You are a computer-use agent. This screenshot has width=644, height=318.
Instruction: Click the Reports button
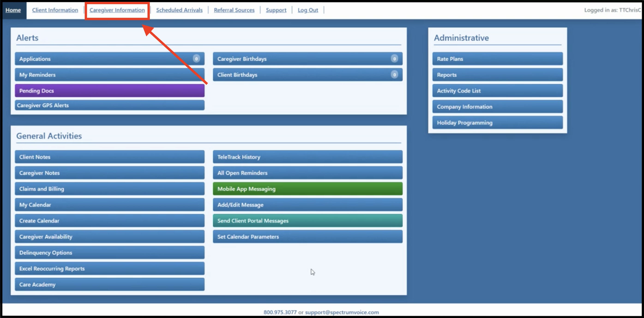point(497,75)
